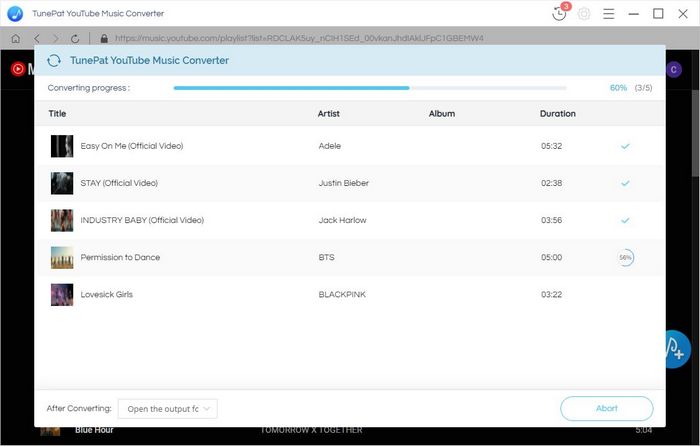The image size is (700, 446).
Task: Click the Artist column header
Action: (x=329, y=113)
